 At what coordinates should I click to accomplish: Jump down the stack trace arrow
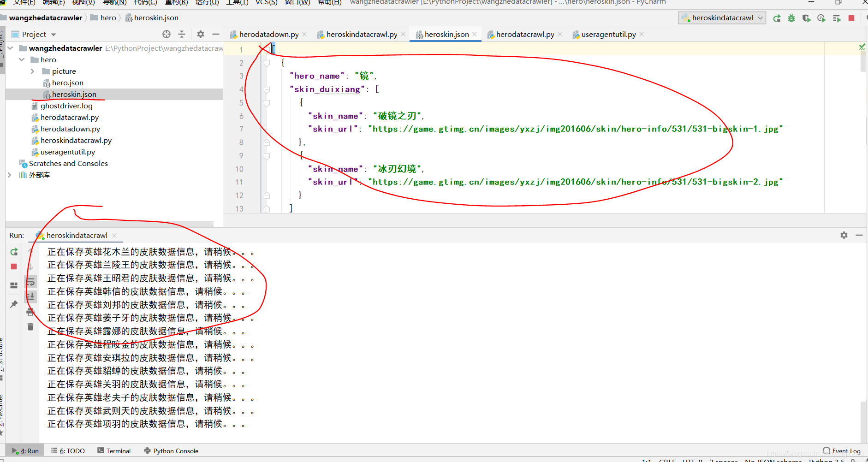30,267
